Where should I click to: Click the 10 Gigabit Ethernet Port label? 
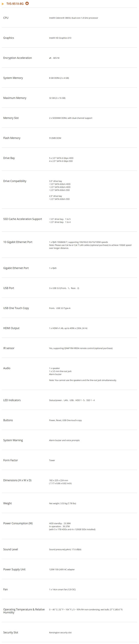18,242
